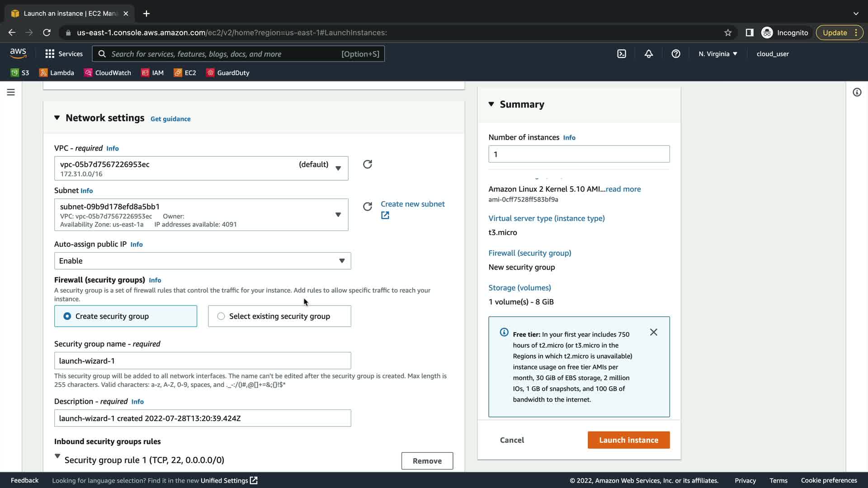Open the EC2 bookmark shortcut

[185, 73]
